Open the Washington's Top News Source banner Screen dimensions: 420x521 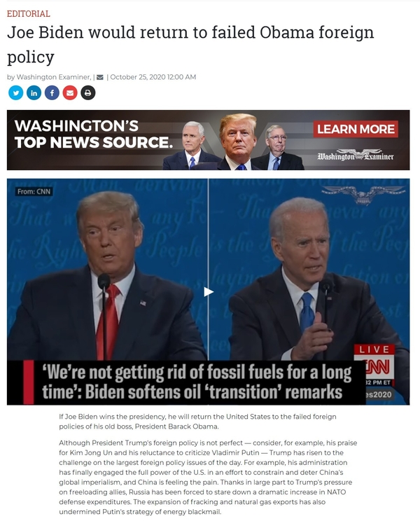[208, 140]
